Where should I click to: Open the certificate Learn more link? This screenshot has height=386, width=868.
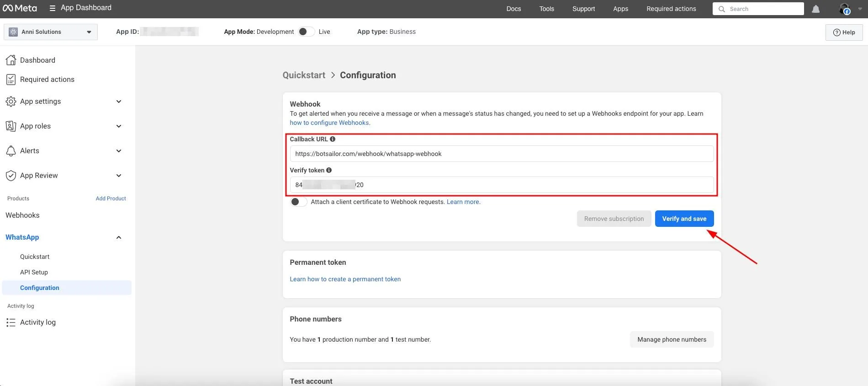click(x=463, y=202)
